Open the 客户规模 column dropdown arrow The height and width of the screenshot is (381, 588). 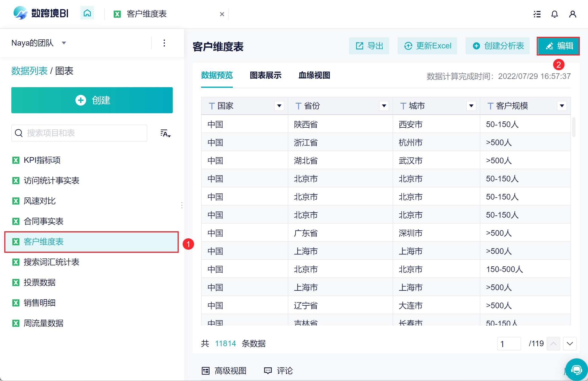point(562,106)
